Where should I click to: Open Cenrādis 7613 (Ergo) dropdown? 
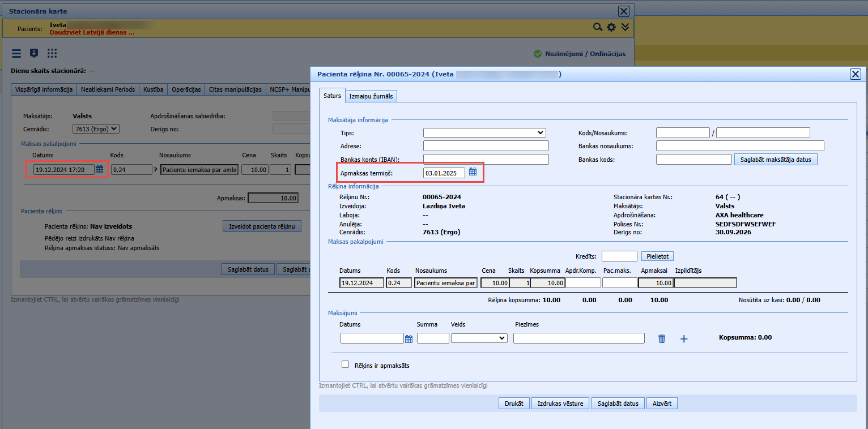coord(96,128)
